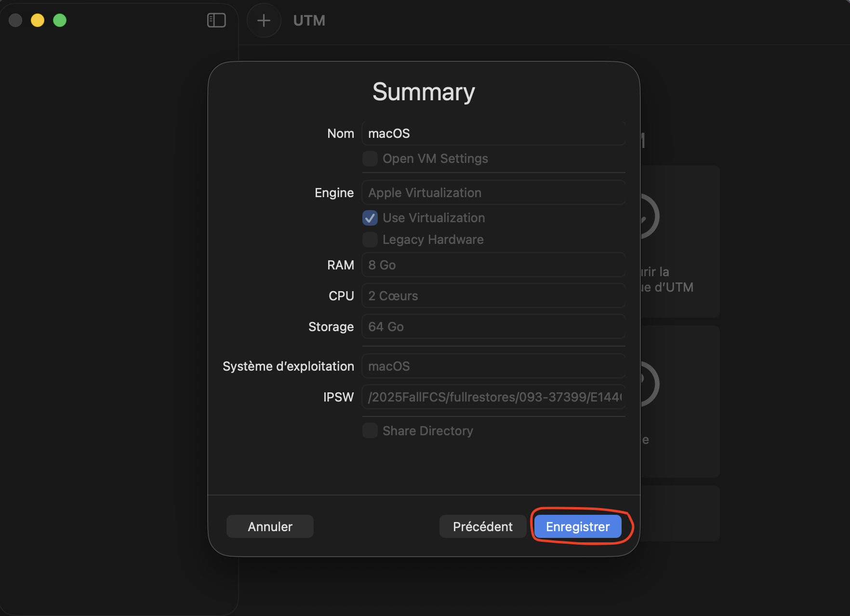Viewport: 850px width, 616px height.
Task: Click the CPU label
Action: [x=342, y=296]
